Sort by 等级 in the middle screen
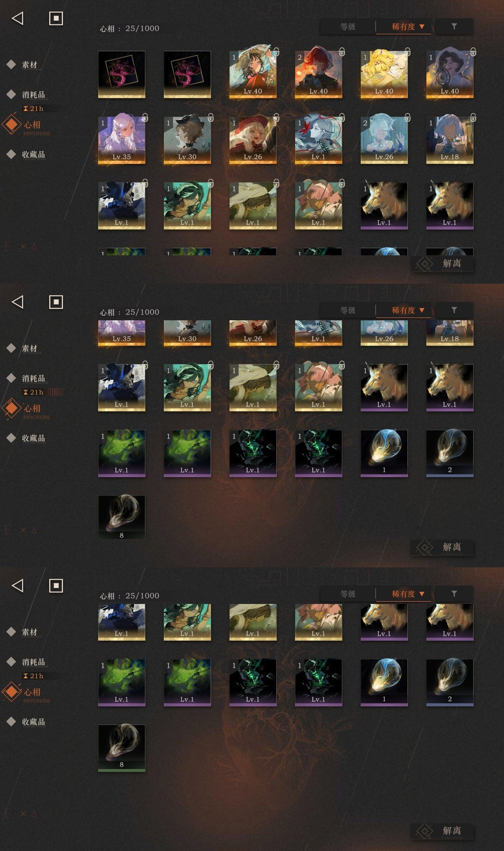The height and width of the screenshot is (851, 504). tap(348, 310)
